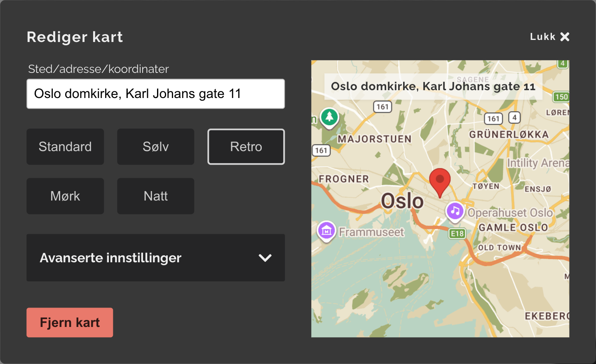Click the green 150 road shield

tap(561, 97)
